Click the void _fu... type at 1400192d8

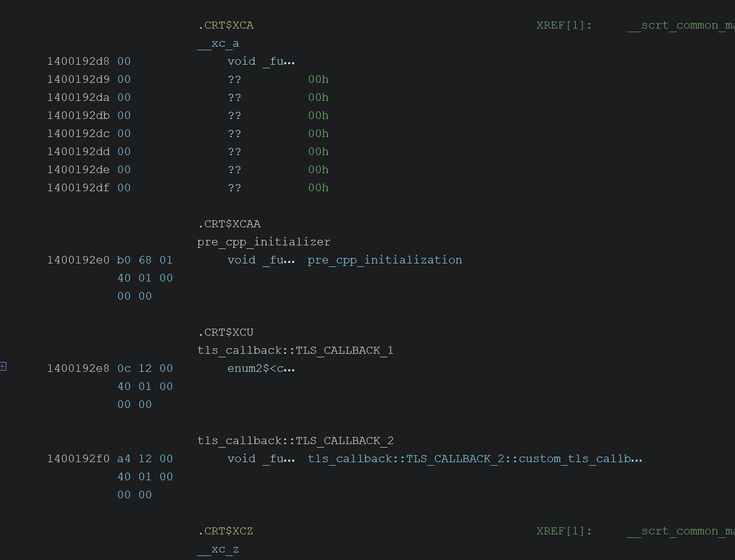(261, 61)
